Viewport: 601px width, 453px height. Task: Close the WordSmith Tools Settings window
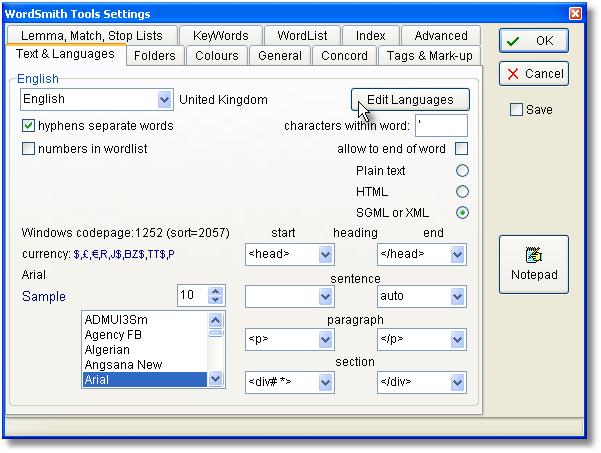click(575, 14)
